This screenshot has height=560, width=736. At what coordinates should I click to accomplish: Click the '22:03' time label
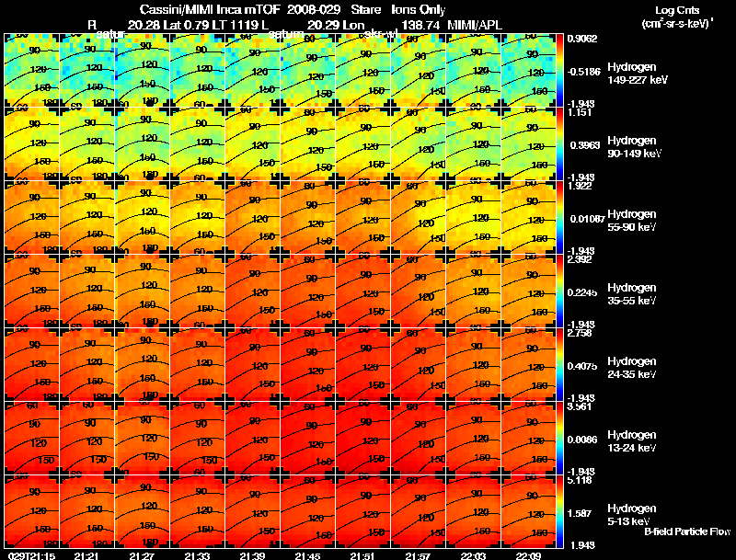click(x=473, y=555)
